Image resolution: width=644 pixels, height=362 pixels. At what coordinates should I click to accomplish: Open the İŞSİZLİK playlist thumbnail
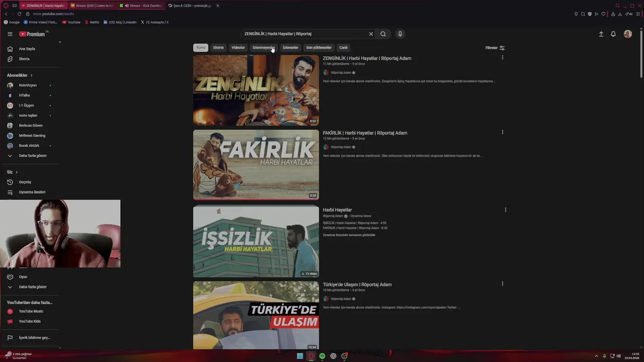tap(256, 241)
